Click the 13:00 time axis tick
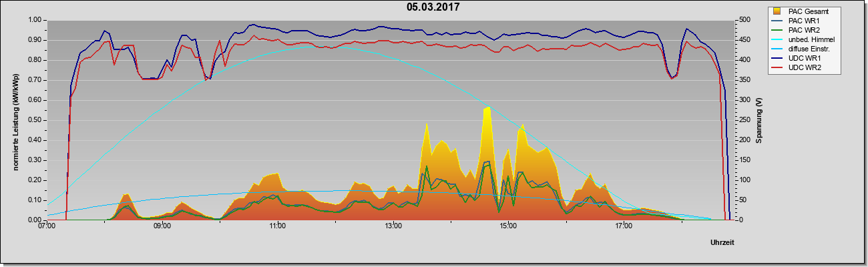Screen dimensions: 868x267 tap(393, 226)
